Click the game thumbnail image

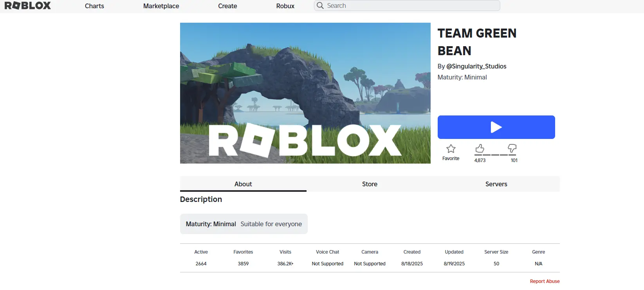[305, 93]
